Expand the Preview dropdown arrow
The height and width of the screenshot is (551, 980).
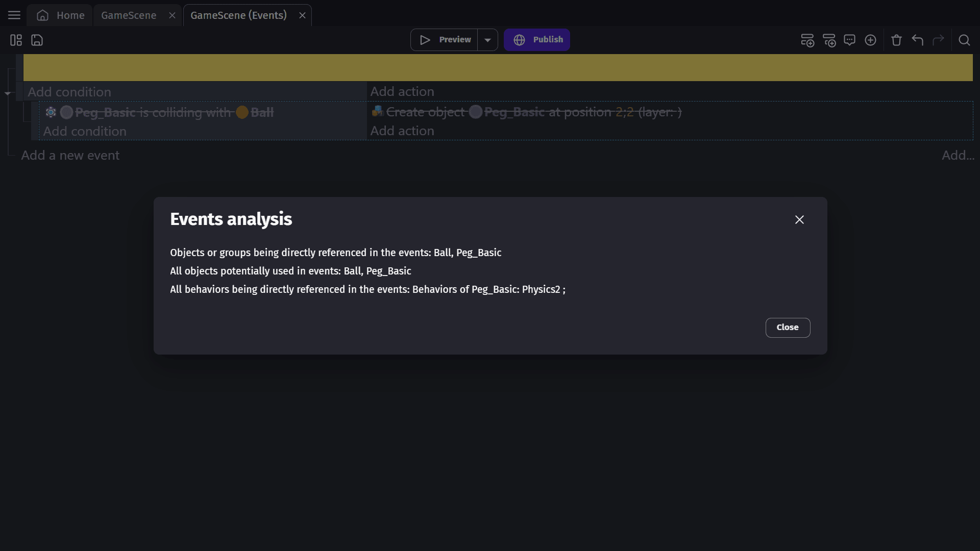pyautogui.click(x=487, y=40)
